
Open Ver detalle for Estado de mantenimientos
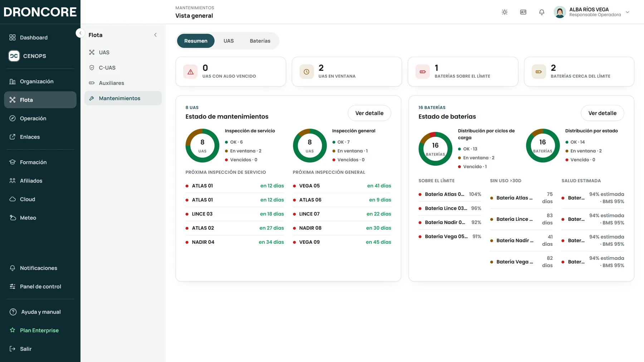[369, 113]
